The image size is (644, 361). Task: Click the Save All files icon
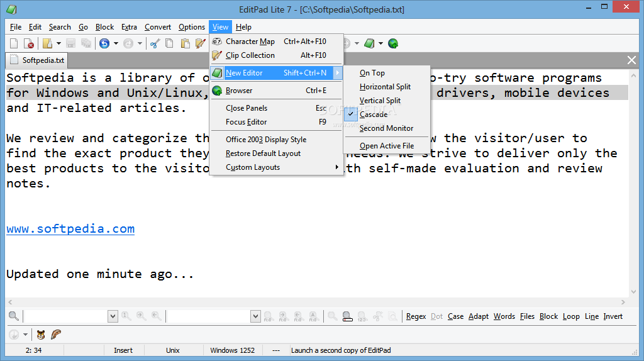click(86, 43)
